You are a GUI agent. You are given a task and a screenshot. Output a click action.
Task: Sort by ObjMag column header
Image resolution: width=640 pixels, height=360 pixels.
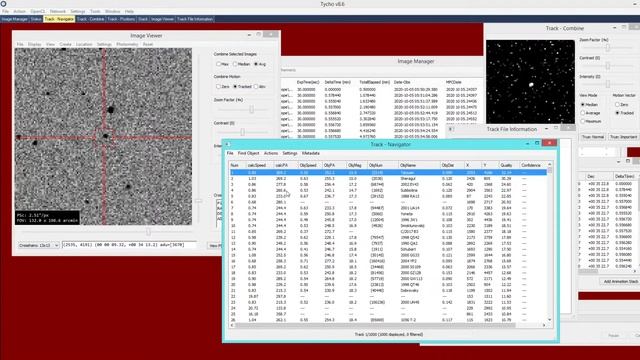(356, 165)
